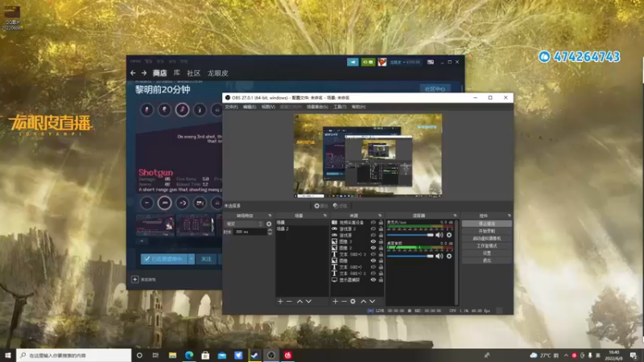Click Steam user avatar picture

382,62
